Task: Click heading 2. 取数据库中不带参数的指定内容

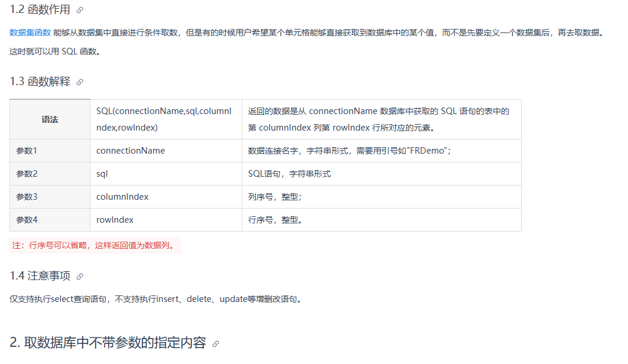Action: (108, 343)
